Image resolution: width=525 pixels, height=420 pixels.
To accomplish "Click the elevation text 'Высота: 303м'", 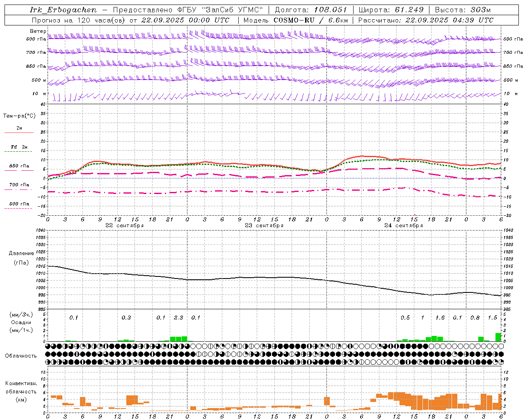I will coord(463,10).
